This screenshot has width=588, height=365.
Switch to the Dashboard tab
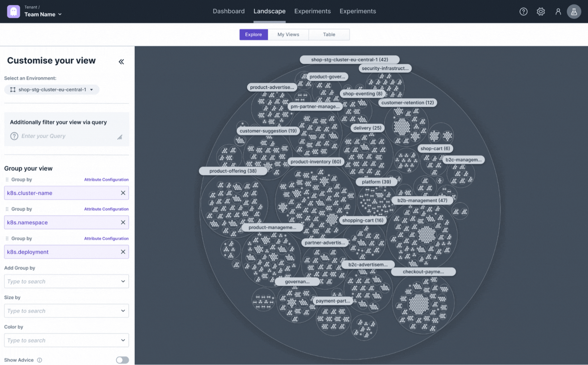(228, 11)
